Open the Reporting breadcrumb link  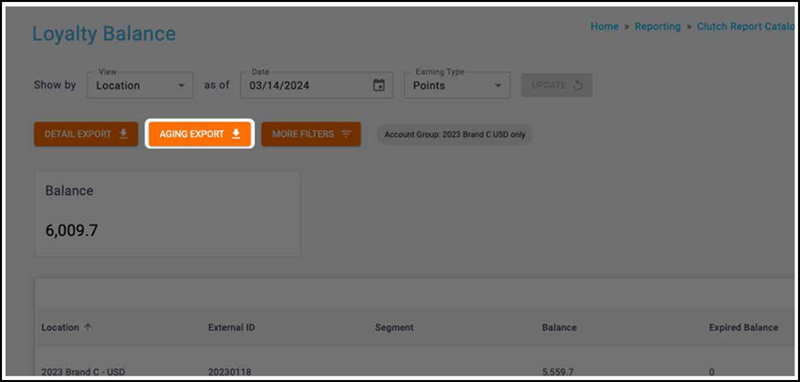coord(658,27)
